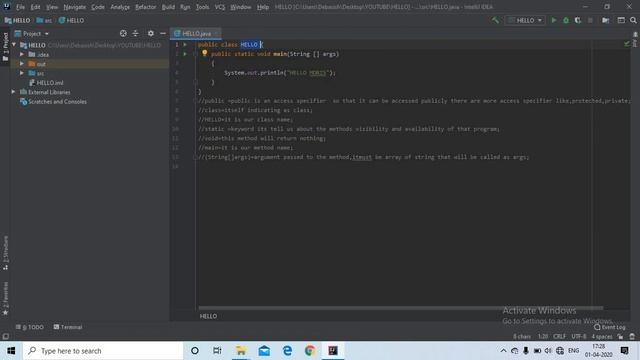Run HELLO with the green play button
Screen dimensions: 640x360
point(554,20)
